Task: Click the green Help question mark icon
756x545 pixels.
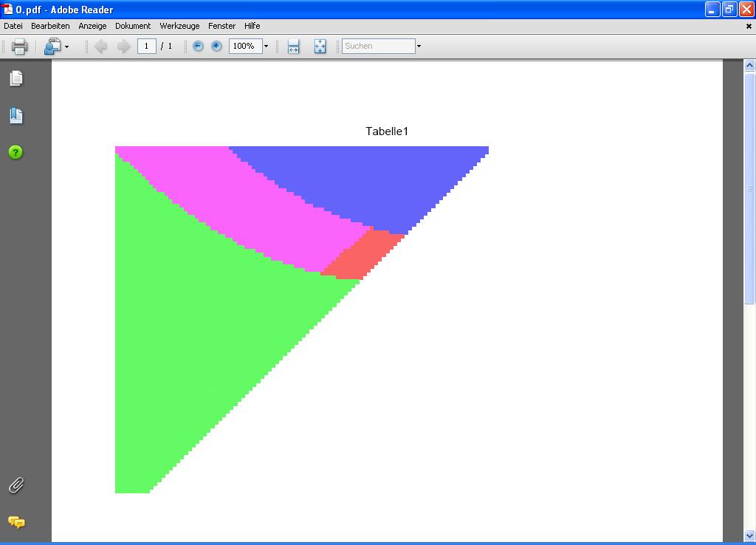Action: point(16,153)
